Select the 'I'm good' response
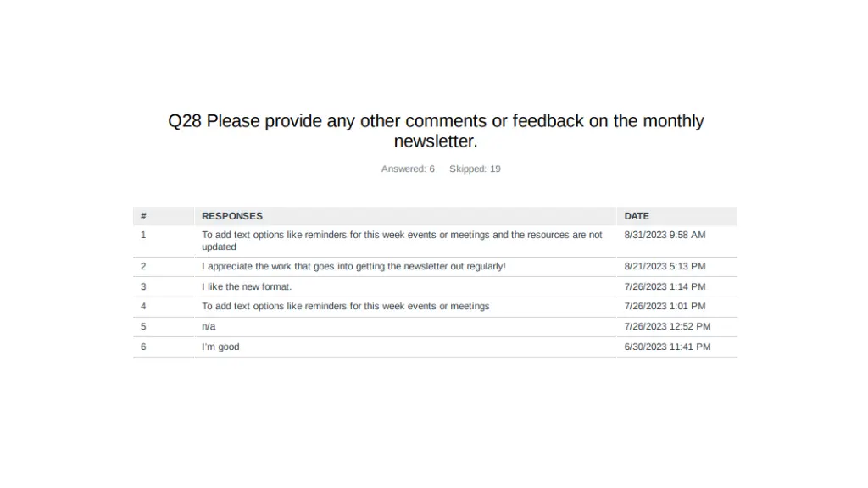The height and width of the screenshot is (488, 868). click(220, 347)
